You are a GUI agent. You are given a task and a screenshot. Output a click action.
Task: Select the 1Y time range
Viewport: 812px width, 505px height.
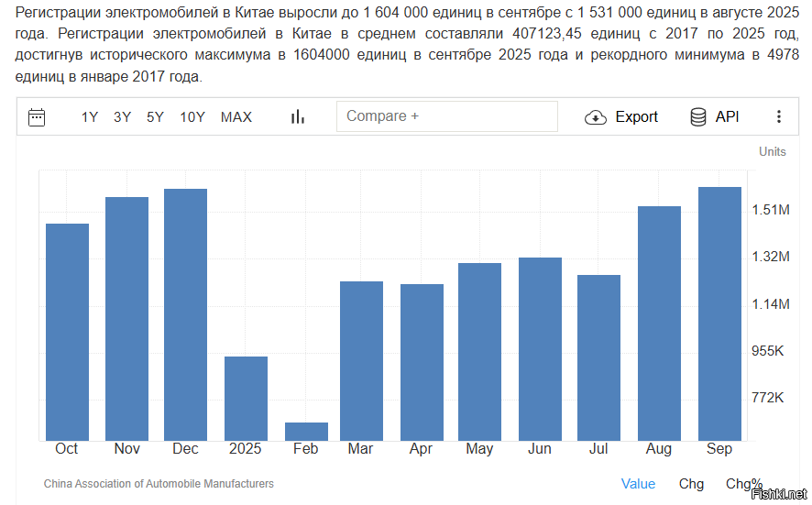click(x=90, y=117)
